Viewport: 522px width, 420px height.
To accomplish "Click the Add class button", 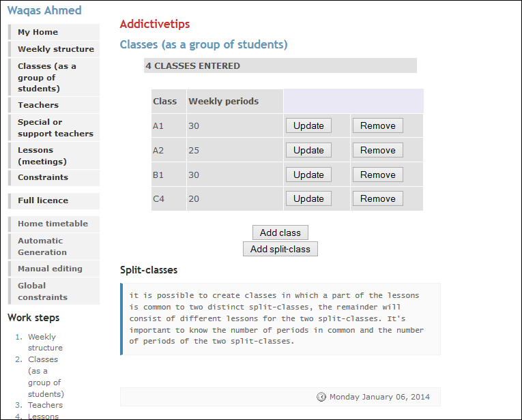I will 280,232.
